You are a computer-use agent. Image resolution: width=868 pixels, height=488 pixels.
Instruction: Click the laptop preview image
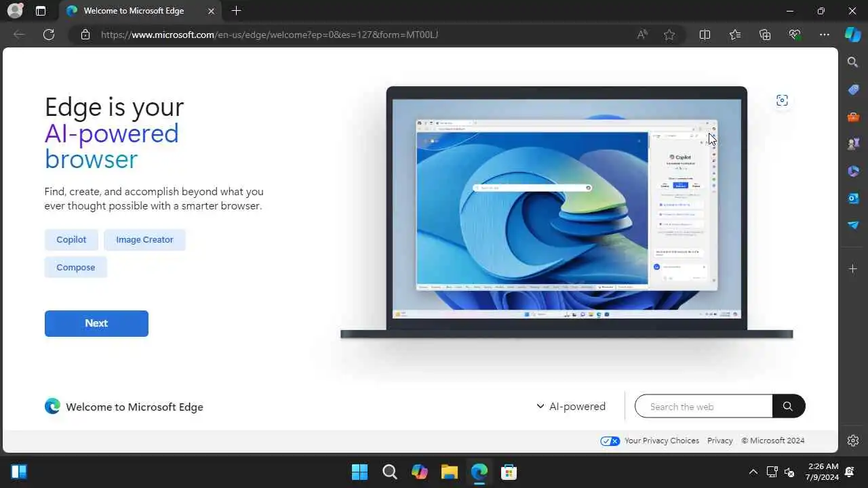pos(566,212)
